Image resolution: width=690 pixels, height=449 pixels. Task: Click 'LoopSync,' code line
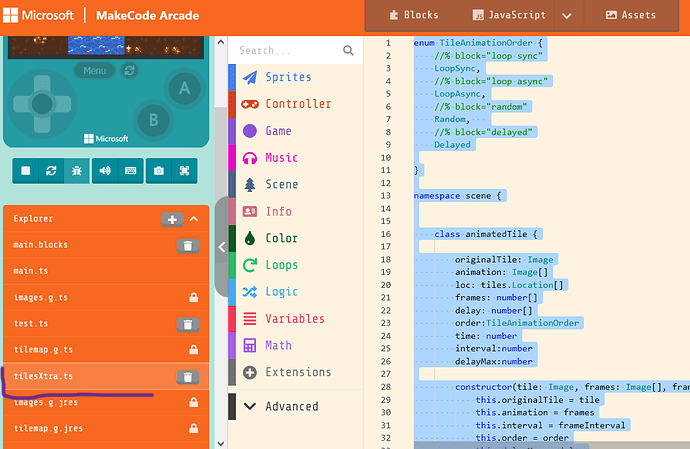click(457, 68)
